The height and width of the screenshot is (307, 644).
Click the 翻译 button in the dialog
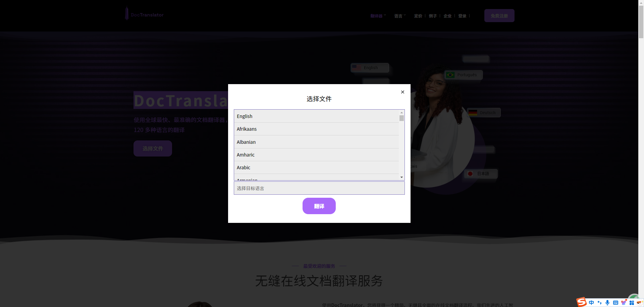319,206
